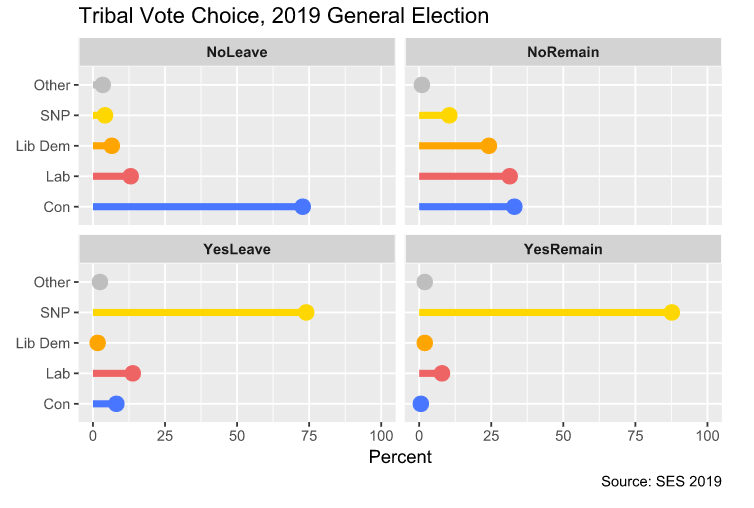Click the yellow SNP dot in NoRemain panel

pos(449,116)
